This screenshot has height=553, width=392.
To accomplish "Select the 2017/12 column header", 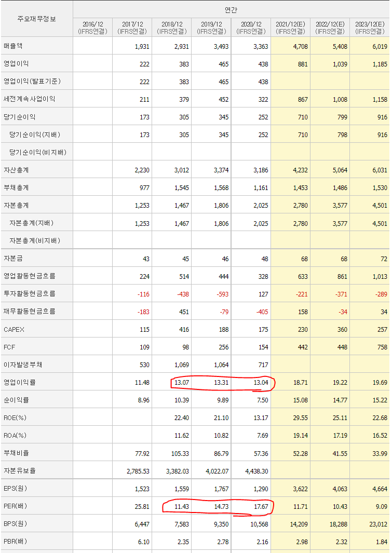I will tap(132, 28).
